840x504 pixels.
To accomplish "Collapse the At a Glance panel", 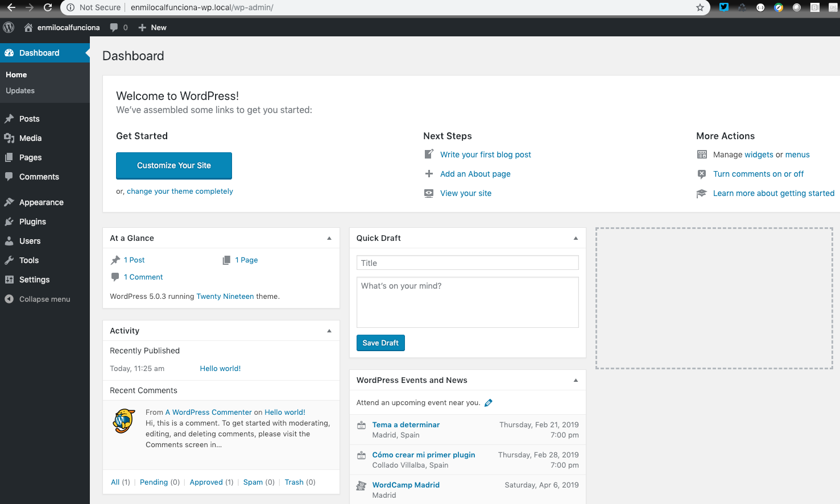I will tap(329, 238).
